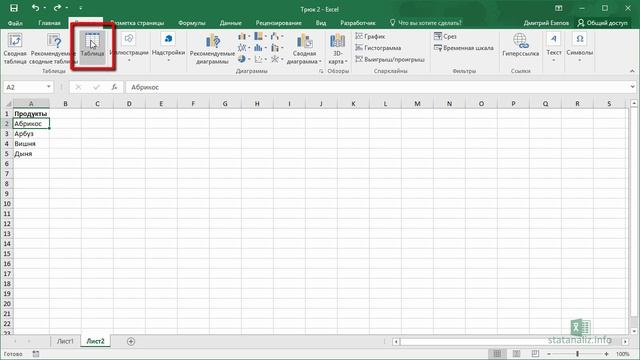Open Рекомендуемые диаграммы

212,48
